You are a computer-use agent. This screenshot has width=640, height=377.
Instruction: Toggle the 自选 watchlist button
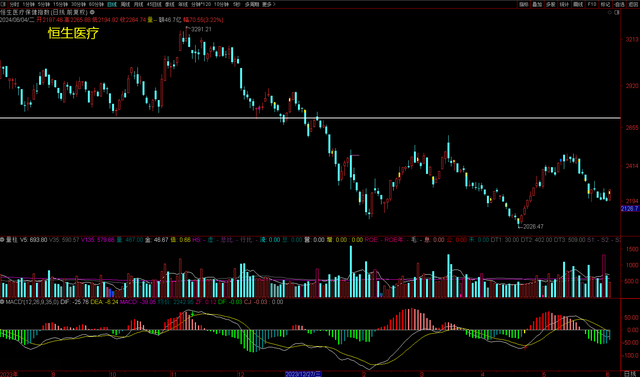(619, 4)
